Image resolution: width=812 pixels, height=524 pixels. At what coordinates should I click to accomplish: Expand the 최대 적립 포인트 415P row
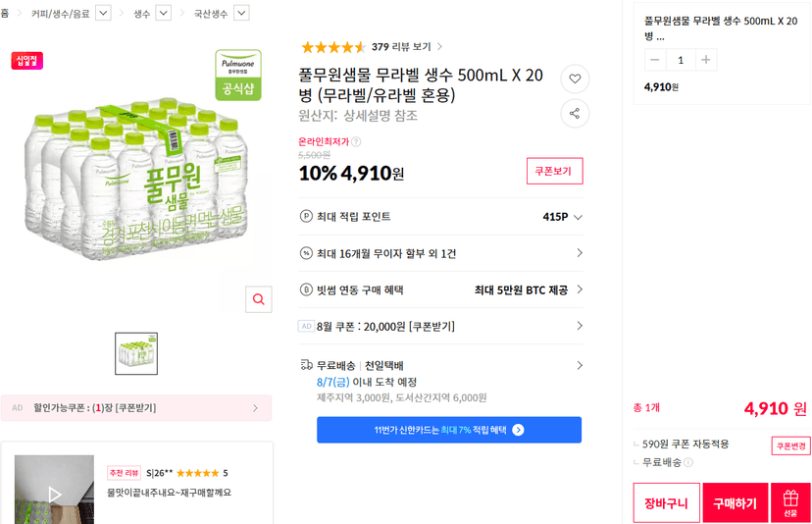440,217
